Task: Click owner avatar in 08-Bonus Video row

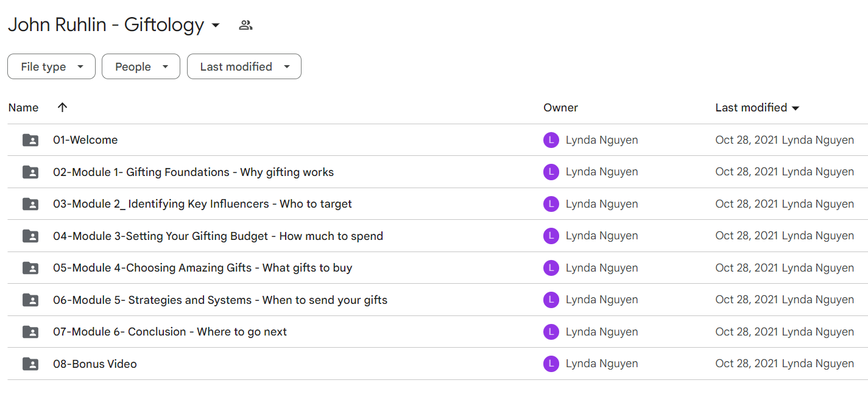Action: (551, 364)
